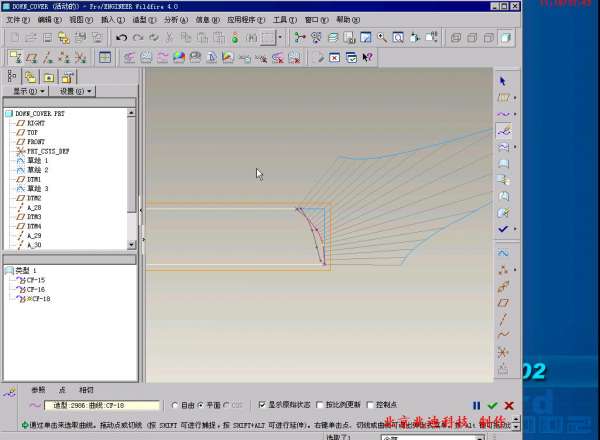The height and width of the screenshot is (440, 600).
Task: Click the context help pointer icon
Action: 368,57
